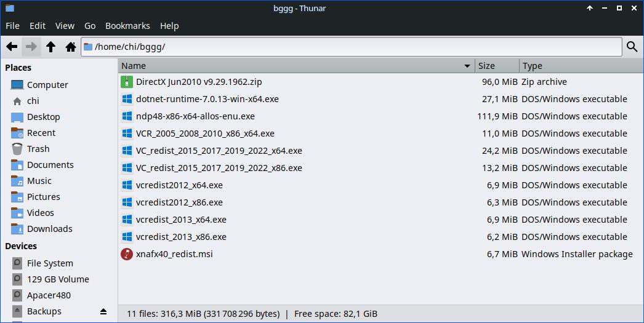Select the ndp48-x86-x64-allos-enu.exe file
This screenshot has width=644, height=323.
195,116
